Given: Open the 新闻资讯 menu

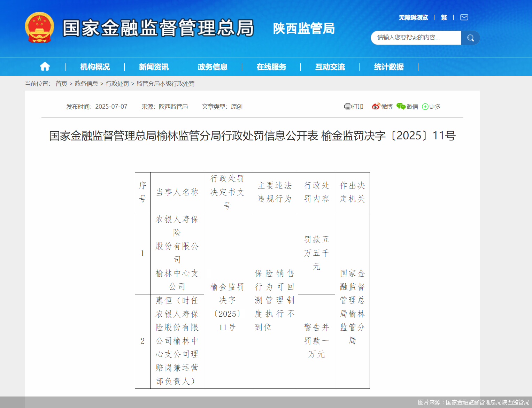Looking at the screenshot, I should [154, 67].
